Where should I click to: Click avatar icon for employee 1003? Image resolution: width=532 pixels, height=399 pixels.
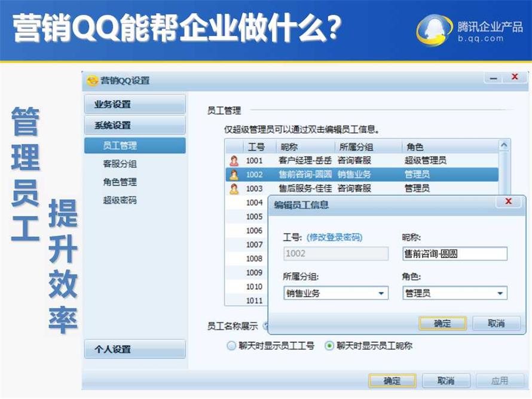point(234,188)
